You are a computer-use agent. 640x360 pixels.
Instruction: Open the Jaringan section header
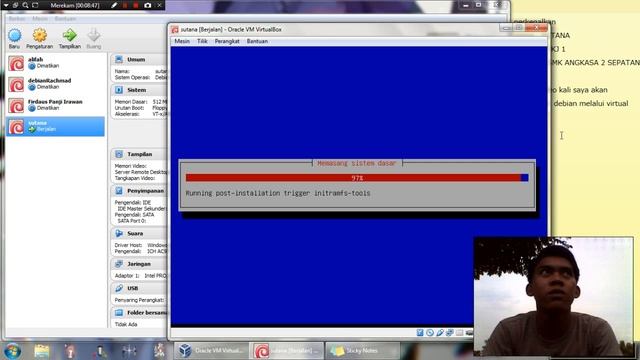[139, 264]
